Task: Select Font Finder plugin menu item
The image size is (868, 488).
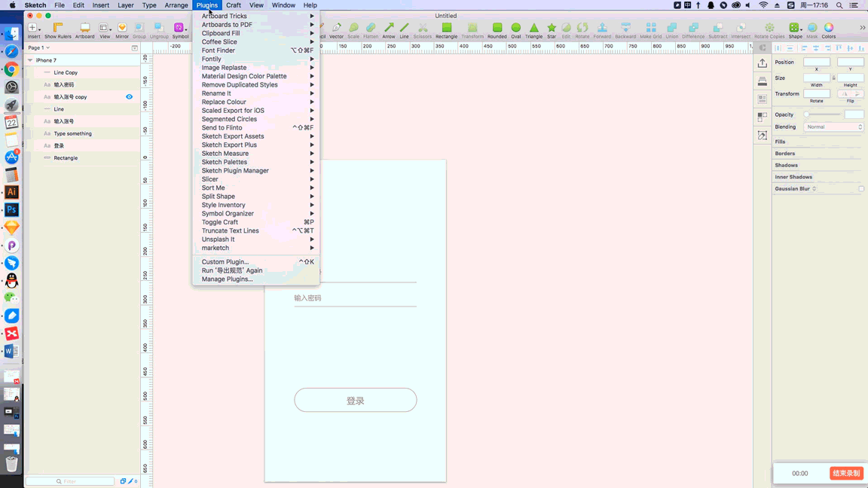Action: 255,50
